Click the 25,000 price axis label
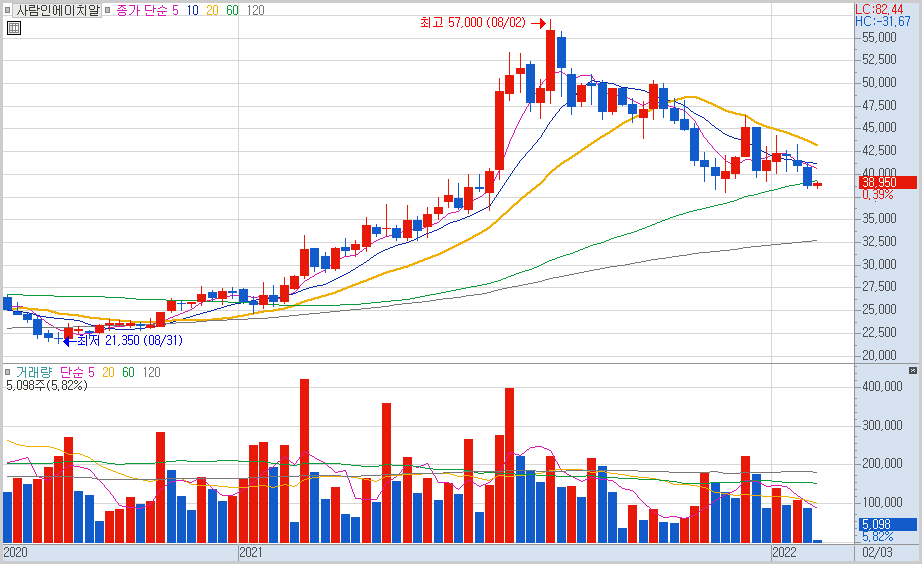This screenshot has width=922, height=564. click(879, 309)
